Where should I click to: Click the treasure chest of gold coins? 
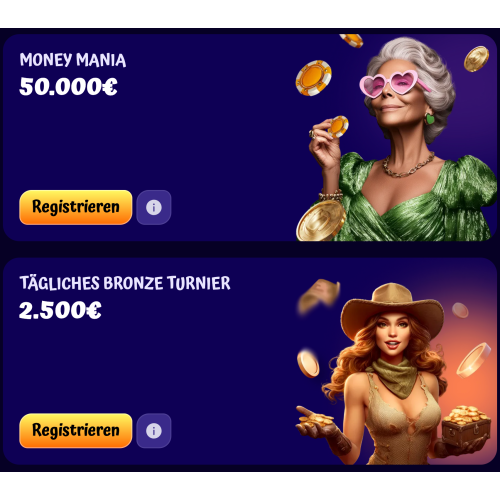pos(466,427)
